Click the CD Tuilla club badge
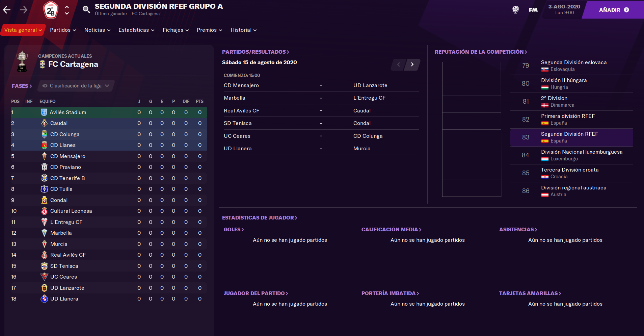Image resolution: width=644 pixels, height=336 pixels. [44, 189]
